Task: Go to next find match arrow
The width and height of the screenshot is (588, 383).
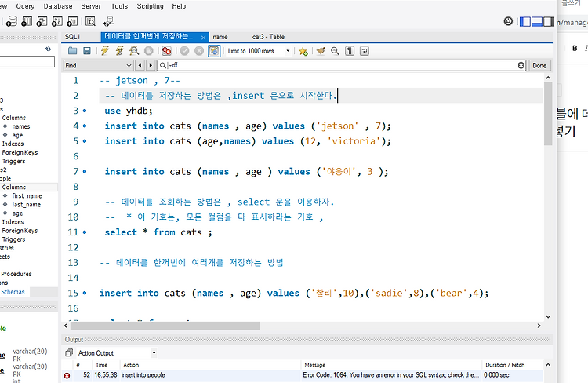Action: [151, 65]
